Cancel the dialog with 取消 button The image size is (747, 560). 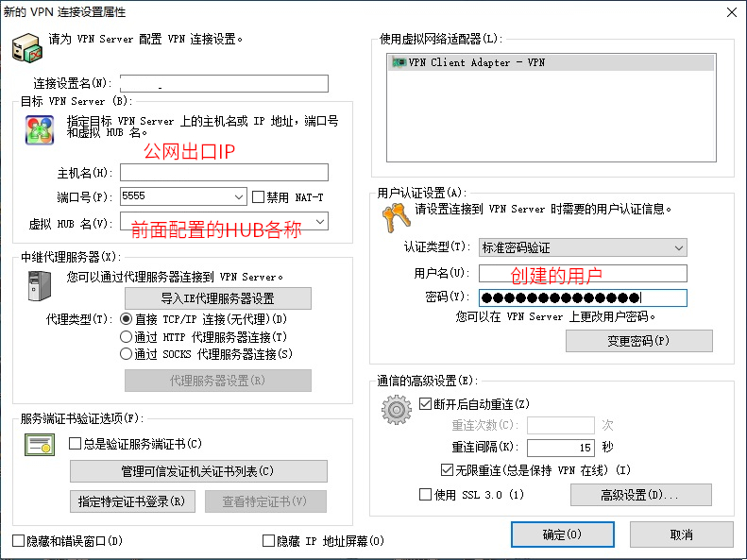[x=681, y=535]
